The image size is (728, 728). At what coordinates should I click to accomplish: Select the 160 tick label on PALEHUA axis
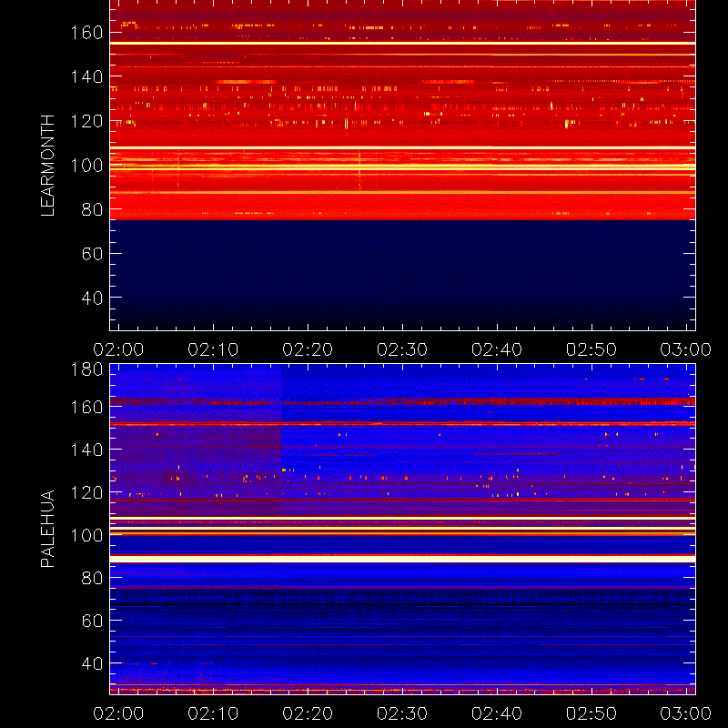(x=86, y=407)
